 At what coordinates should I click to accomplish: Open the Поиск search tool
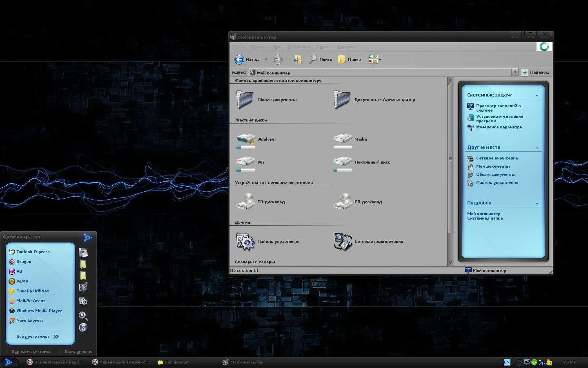(x=321, y=60)
